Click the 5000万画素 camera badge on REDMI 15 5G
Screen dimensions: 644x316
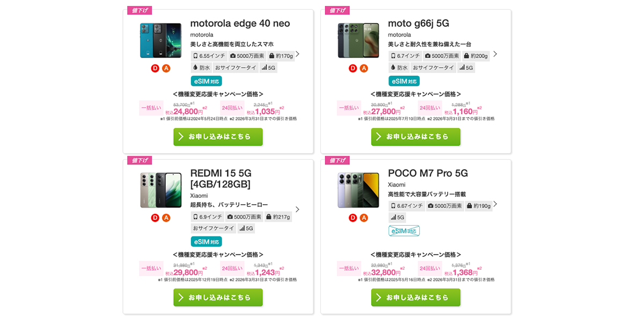click(x=245, y=217)
